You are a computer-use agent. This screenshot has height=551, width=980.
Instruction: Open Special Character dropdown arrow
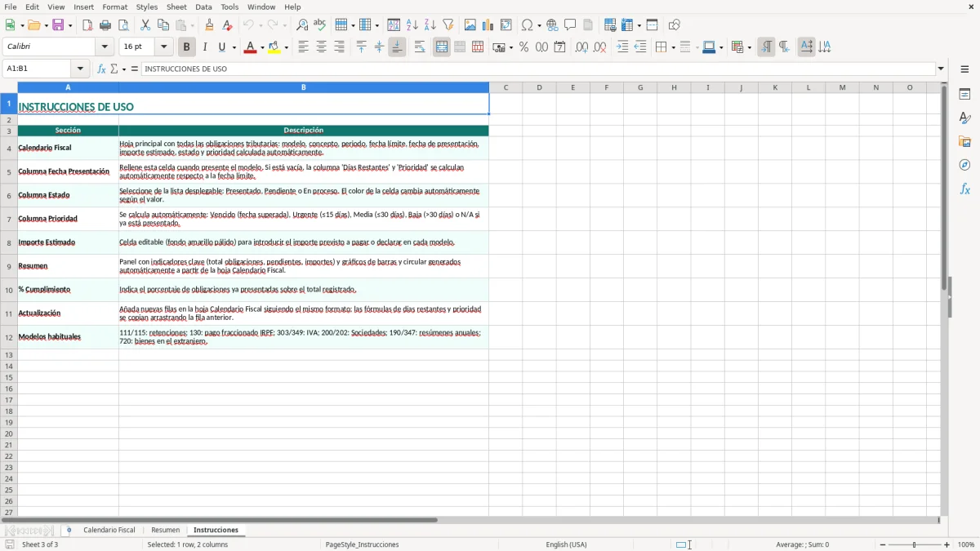(539, 25)
